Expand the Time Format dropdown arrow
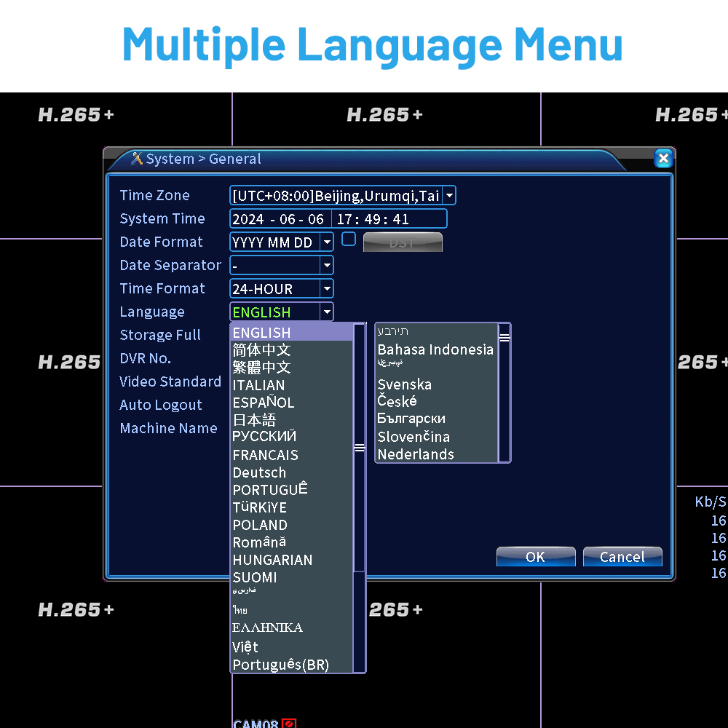 pos(327,288)
